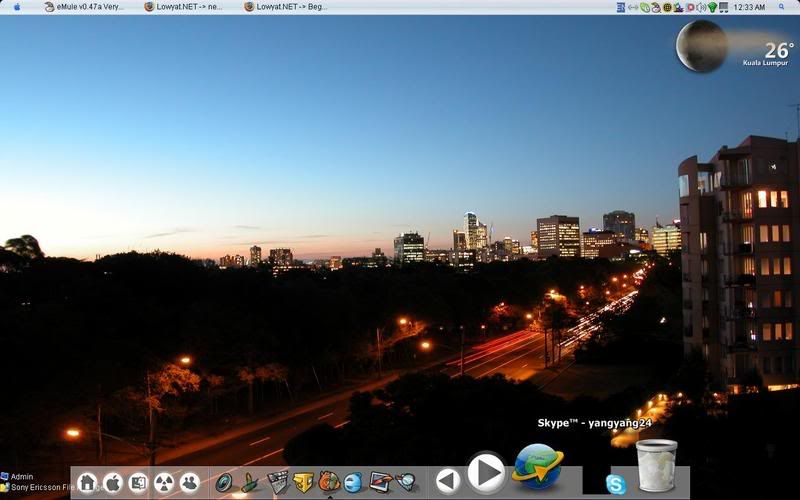
Task: Click the volume speaker tray icon
Action: point(701,7)
